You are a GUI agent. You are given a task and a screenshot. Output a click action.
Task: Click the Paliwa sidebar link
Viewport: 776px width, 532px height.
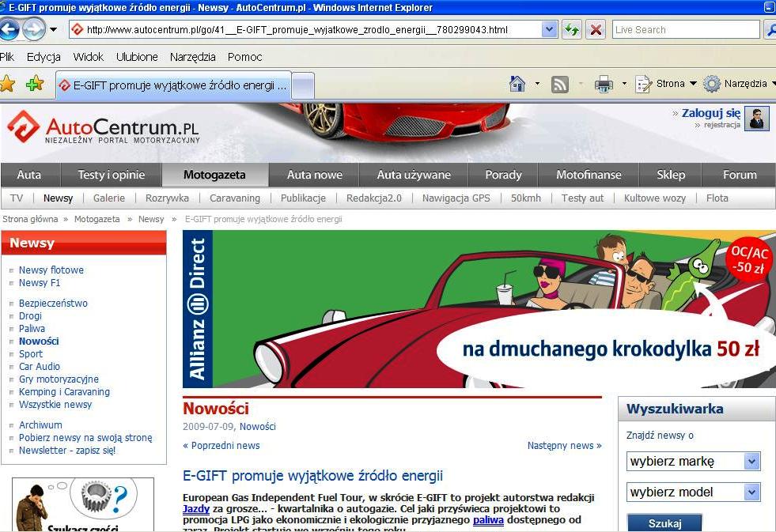[x=32, y=328]
